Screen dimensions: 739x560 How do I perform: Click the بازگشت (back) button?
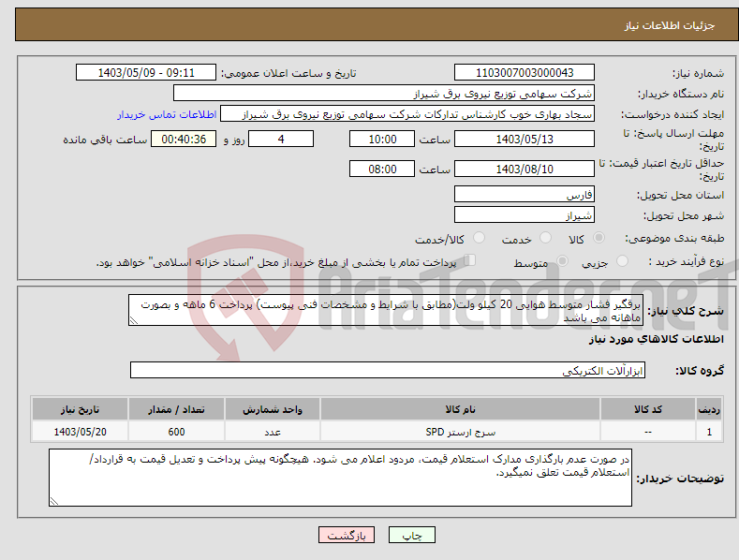pyautogui.click(x=346, y=535)
